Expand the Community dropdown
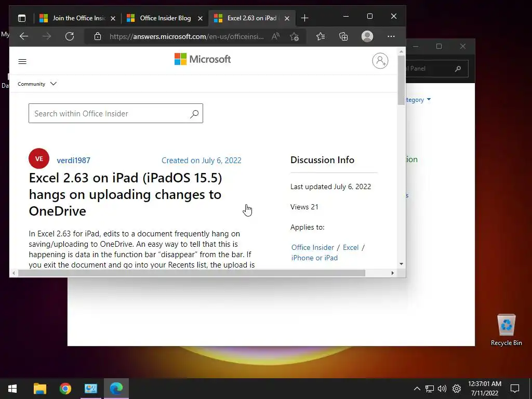Image resolution: width=532 pixels, height=399 pixels. pyautogui.click(x=37, y=84)
